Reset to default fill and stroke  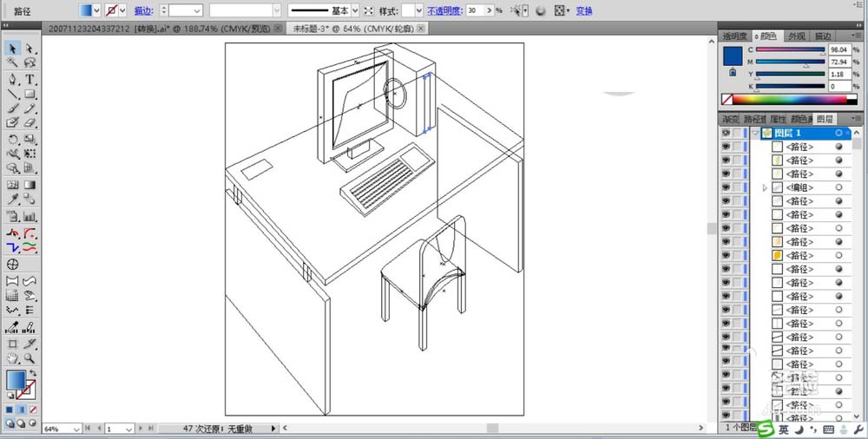click(x=10, y=396)
